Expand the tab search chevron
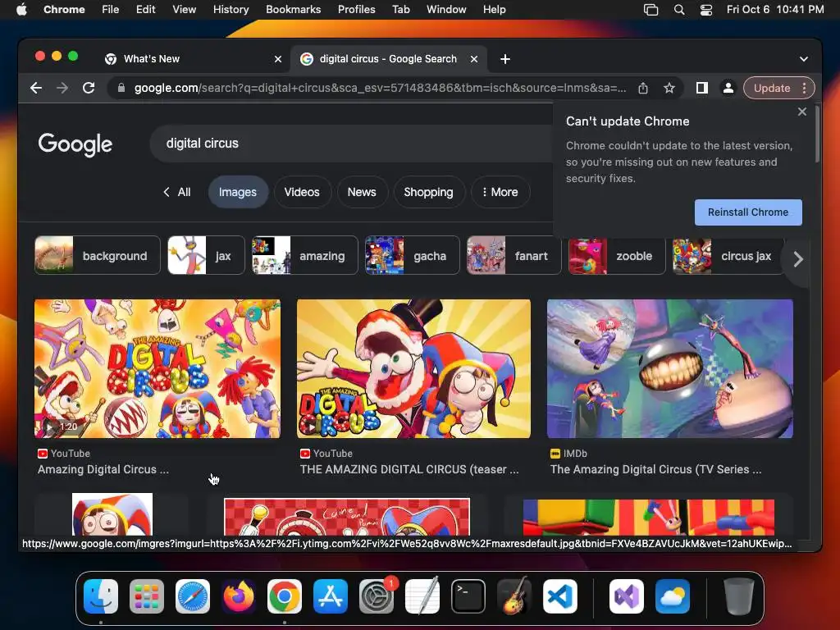840x630 pixels. 804,59
